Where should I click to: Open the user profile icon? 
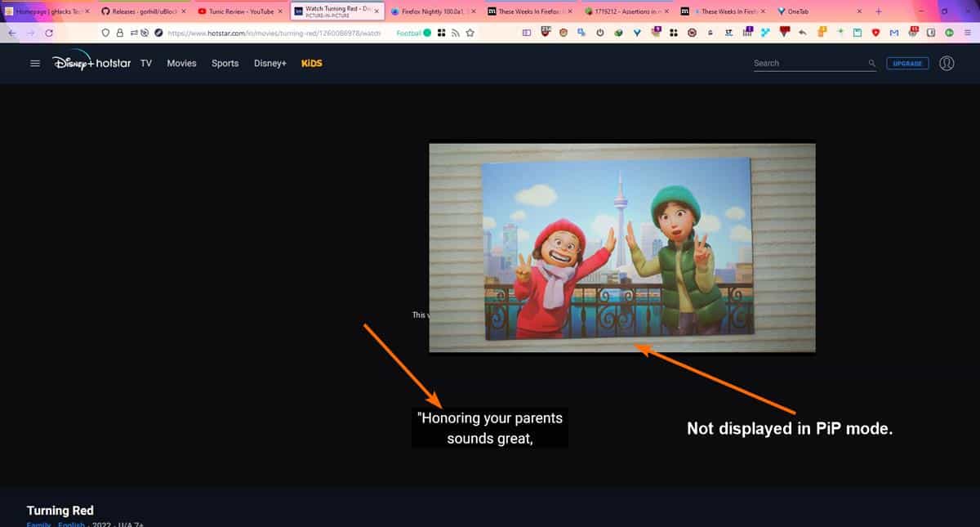(x=947, y=63)
